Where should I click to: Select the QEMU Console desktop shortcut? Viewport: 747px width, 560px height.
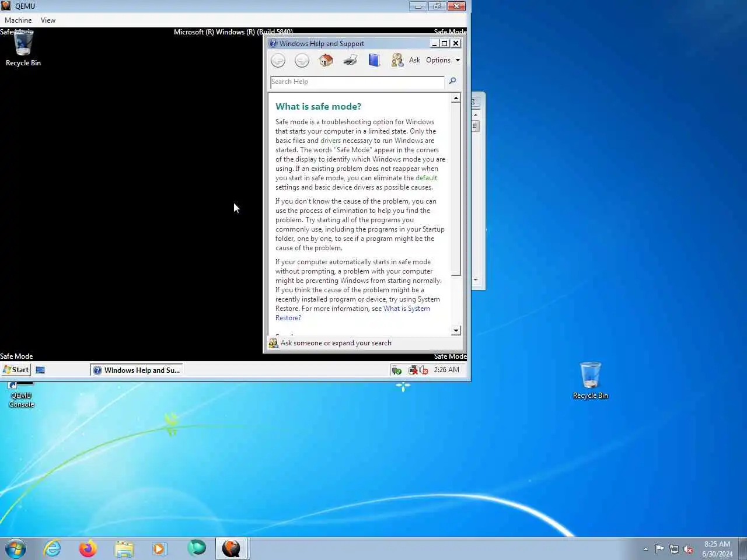pyautogui.click(x=21, y=395)
